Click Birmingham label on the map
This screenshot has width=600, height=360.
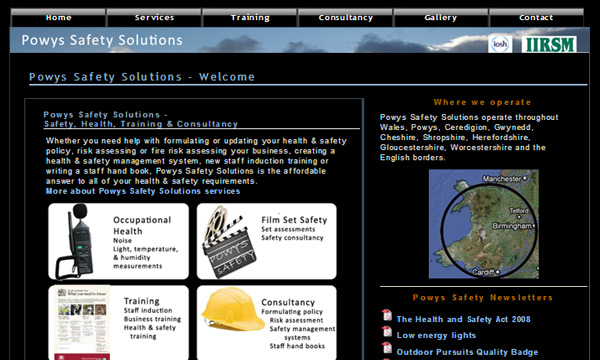(x=512, y=226)
